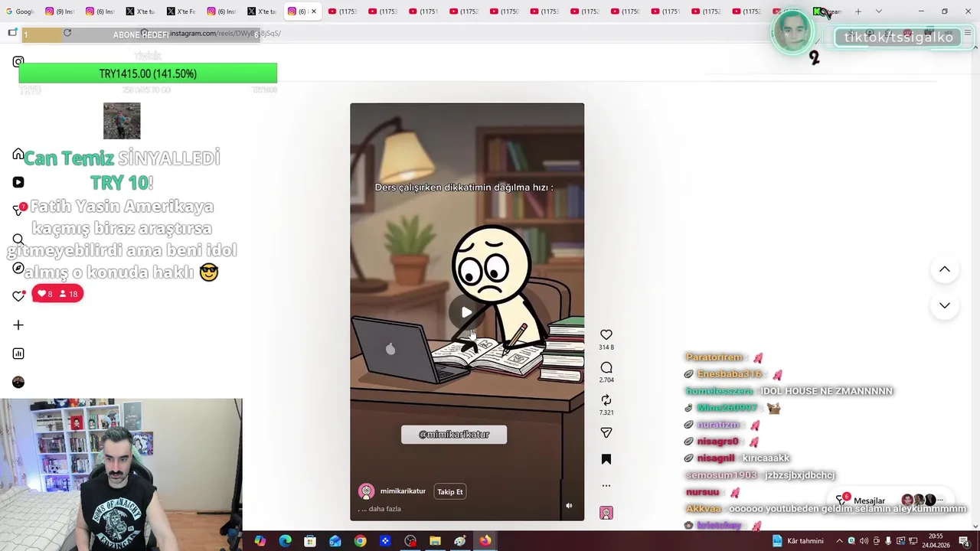Expand the system tray hidden icons chevron
980x551 pixels.
(x=839, y=541)
